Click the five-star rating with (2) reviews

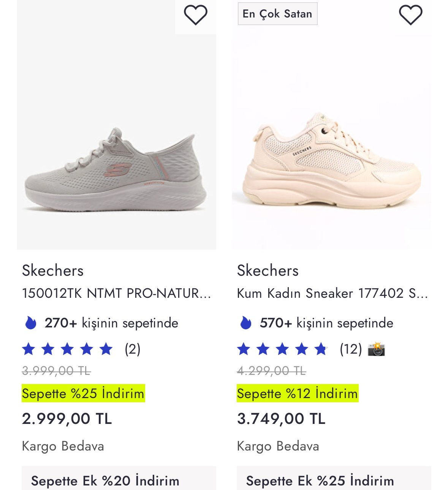tap(81, 349)
